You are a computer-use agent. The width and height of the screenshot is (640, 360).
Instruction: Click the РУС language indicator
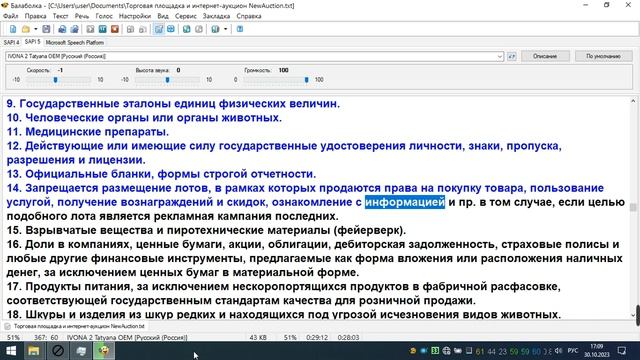(573, 351)
